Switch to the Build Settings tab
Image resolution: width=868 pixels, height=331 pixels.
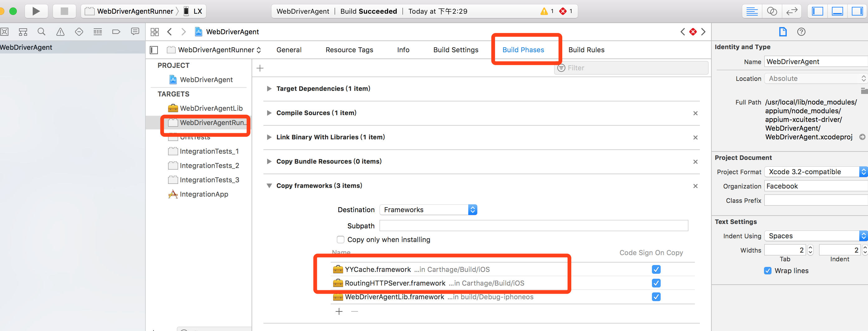point(455,50)
